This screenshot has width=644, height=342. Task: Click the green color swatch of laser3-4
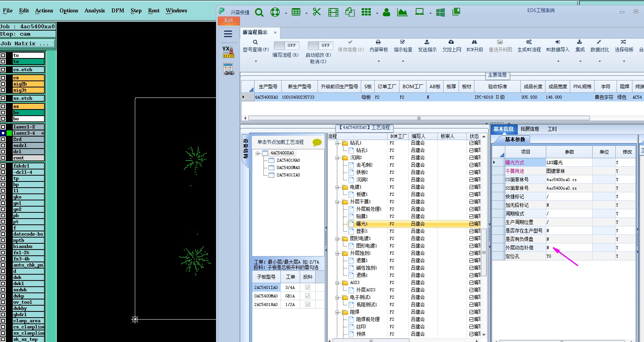point(9,133)
